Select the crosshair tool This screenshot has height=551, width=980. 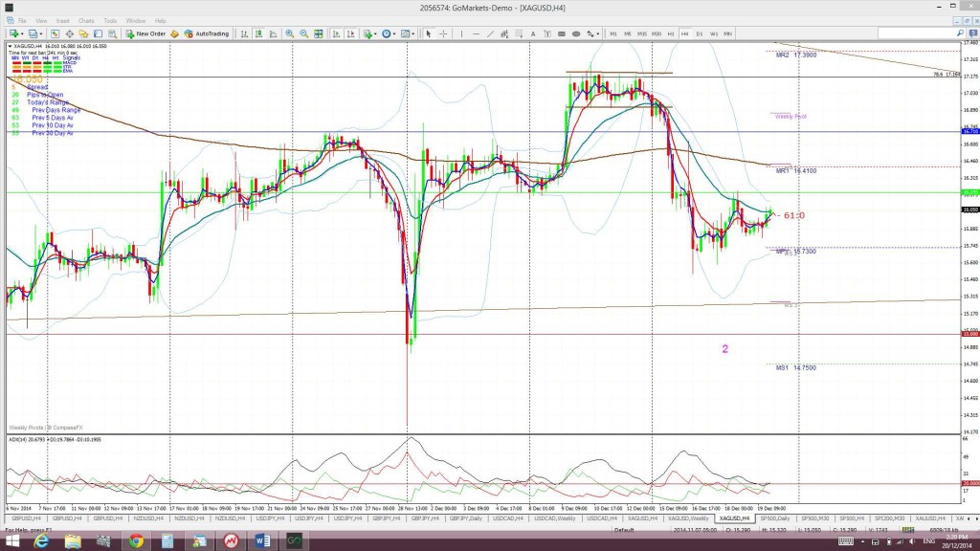click(443, 33)
